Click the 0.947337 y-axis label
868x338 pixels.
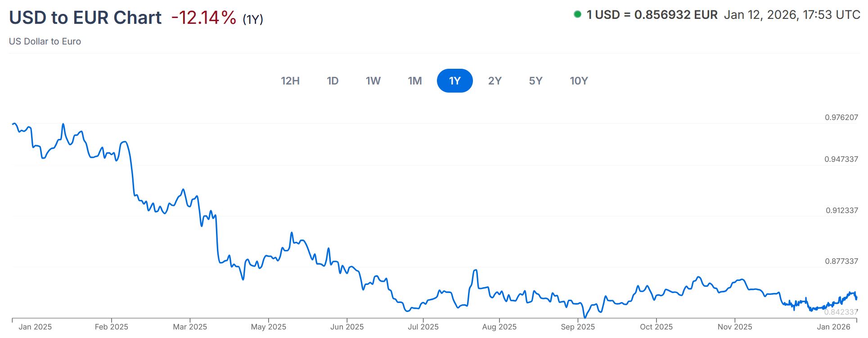[x=841, y=159]
